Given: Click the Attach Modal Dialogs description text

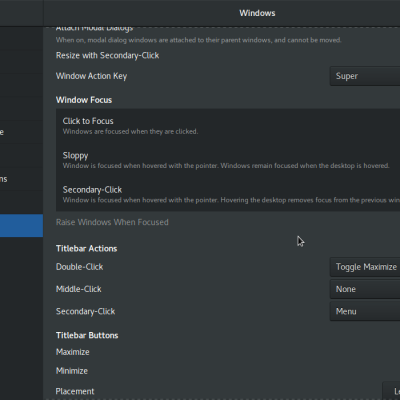Looking at the screenshot, I should 199,40.
